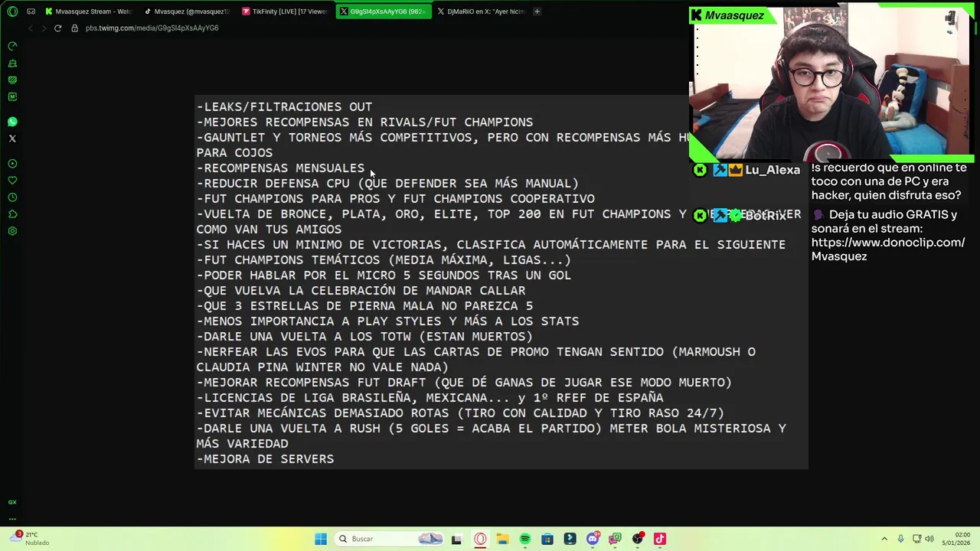Open Extensions cube icon in sidebar
The width and height of the screenshot is (980, 551).
point(12,214)
